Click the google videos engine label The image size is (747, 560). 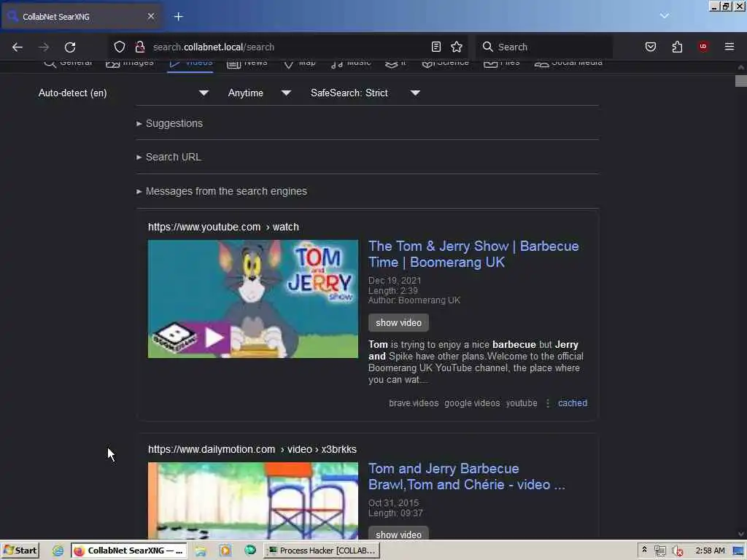coord(472,402)
